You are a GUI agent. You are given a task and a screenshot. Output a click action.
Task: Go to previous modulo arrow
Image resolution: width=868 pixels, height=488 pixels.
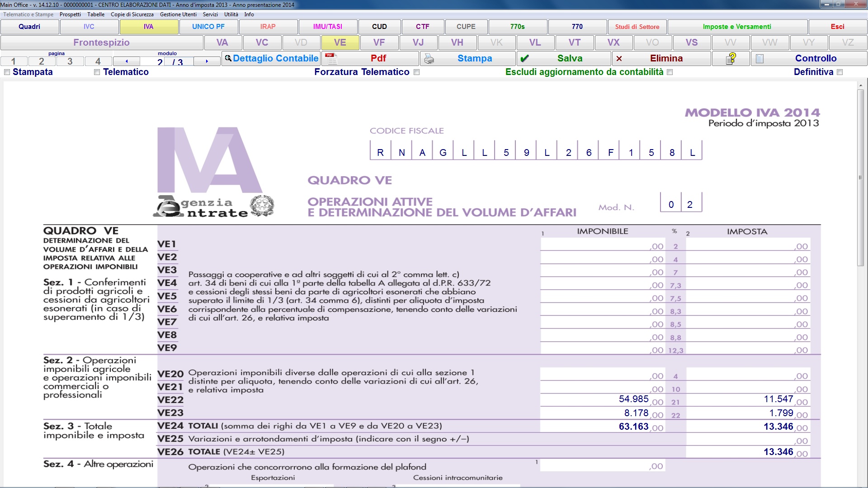point(127,61)
